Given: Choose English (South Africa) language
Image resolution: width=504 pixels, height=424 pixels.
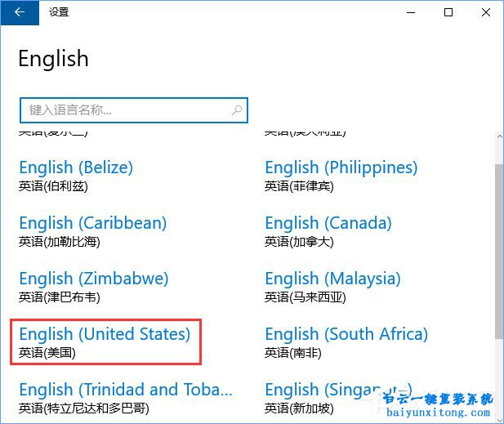Looking at the screenshot, I should pos(346,335).
